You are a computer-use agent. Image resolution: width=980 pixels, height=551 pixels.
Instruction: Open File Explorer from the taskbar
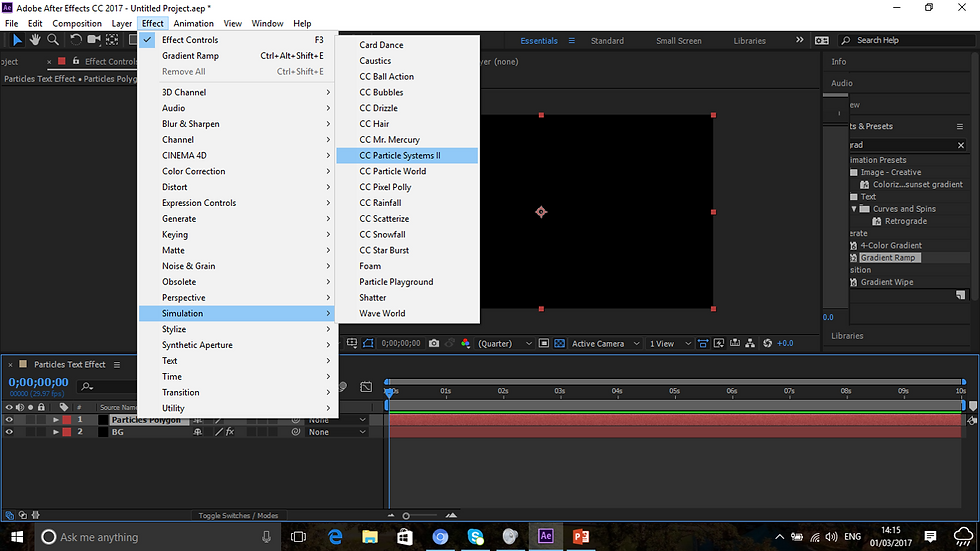point(370,537)
